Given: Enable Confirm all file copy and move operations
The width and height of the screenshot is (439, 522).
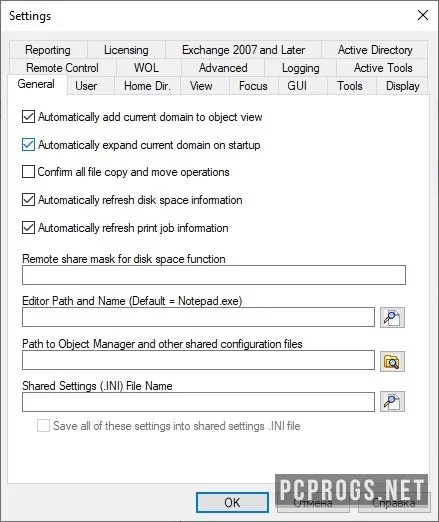Looking at the screenshot, I should [28, 172].
